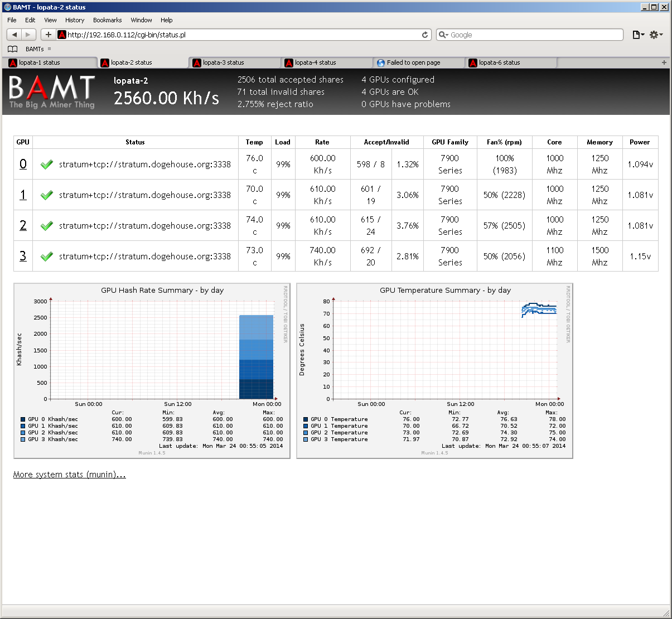This screenshot has width=672, height=619.
Task: Click the BAMT title bar application icon
Action: [7, 7]
